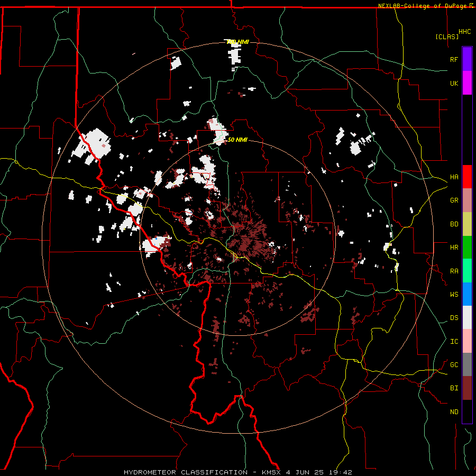Click the 'WS' legend label text
The width and height of the screenshot is (476, 476).
[454, 295]
